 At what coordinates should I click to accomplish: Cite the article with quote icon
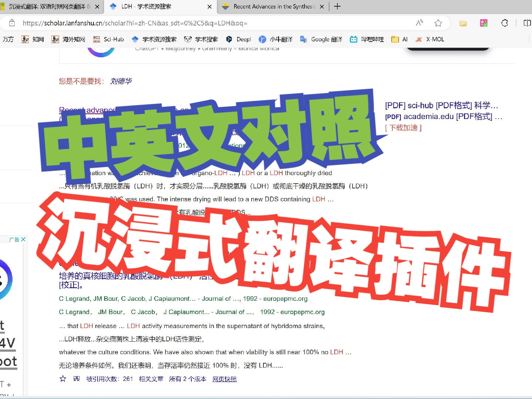76,379
